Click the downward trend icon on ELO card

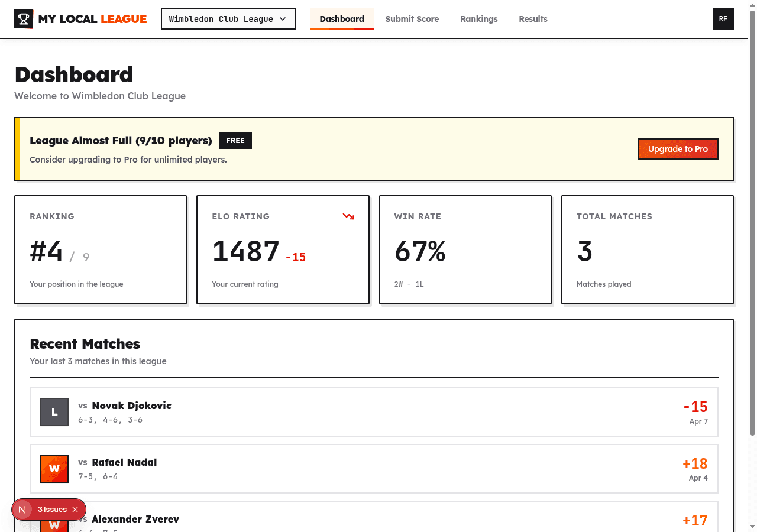[x=348, y=216]
